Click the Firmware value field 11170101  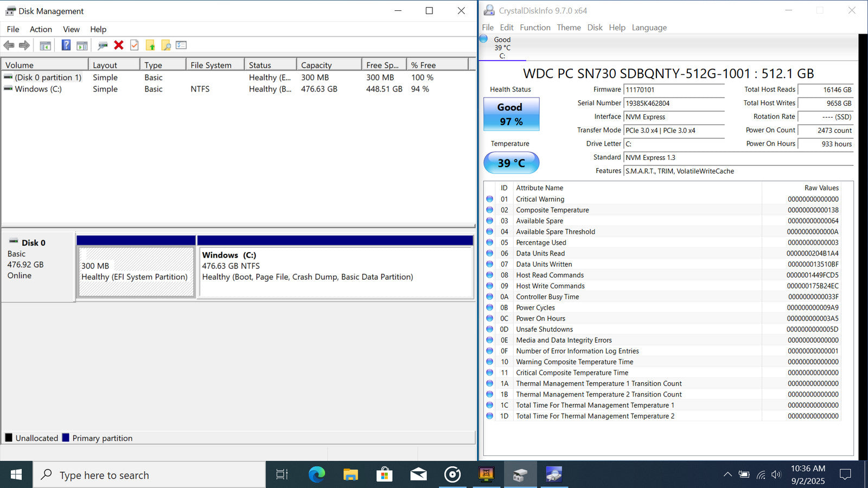(x=674, y=90)
